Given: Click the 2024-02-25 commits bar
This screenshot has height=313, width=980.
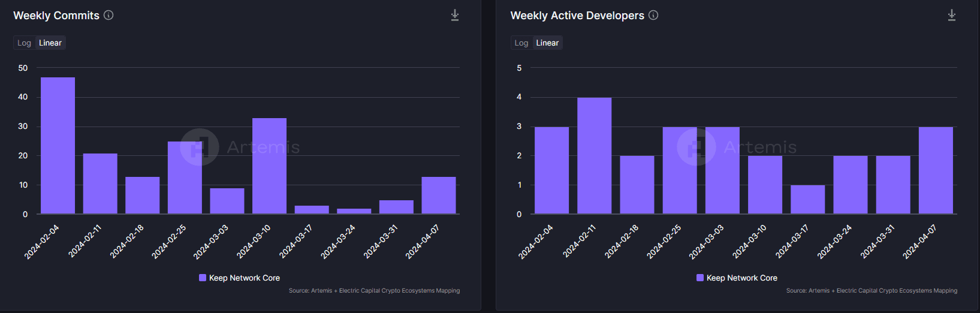Looking at the screenshot, I should 185,177.
